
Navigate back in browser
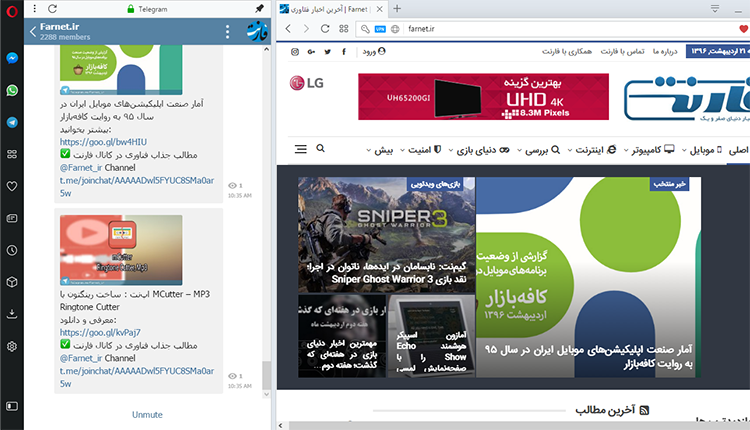pyautogui.click(x=288, y=29)
